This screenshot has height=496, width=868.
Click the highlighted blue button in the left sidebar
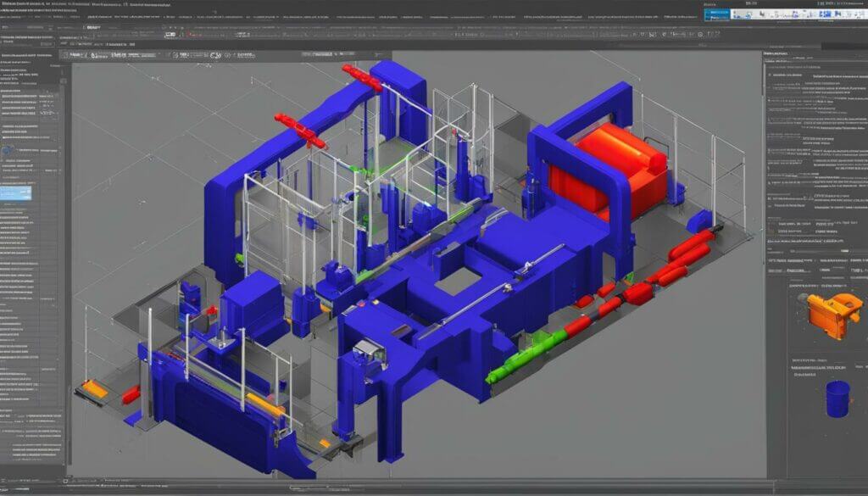[17, 193]
